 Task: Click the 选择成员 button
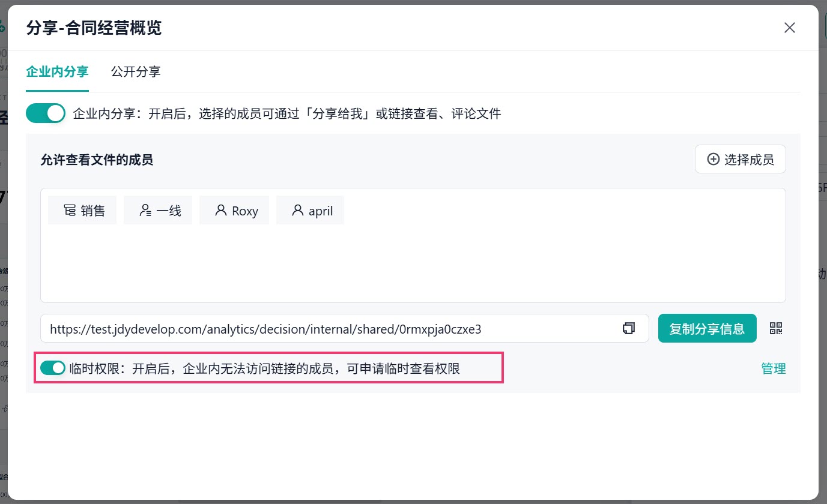[x=741, y=159]
